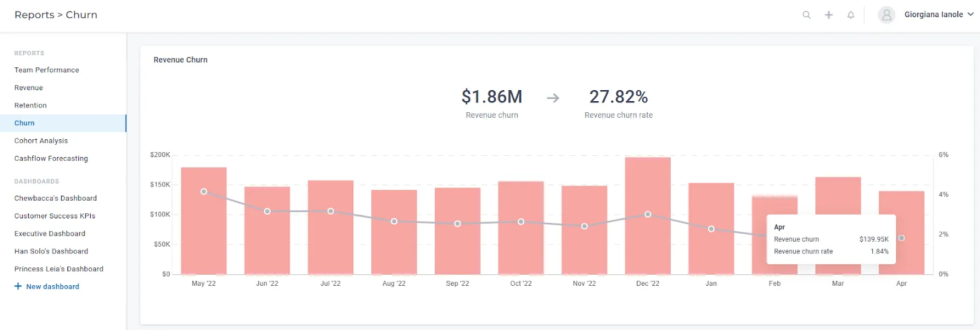Click the Dec '22 churn rate line point
980x330 pixels.
[648, 214]
